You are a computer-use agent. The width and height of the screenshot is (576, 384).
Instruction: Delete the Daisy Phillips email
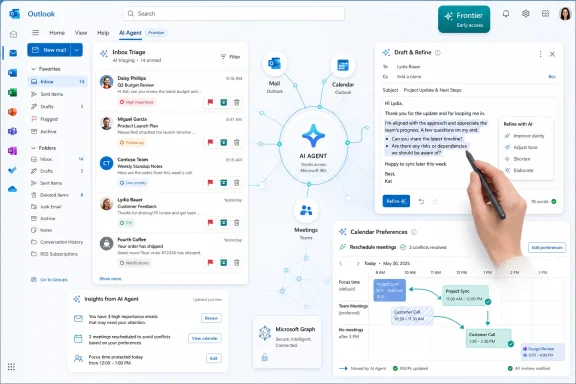(x=237, y=102)
